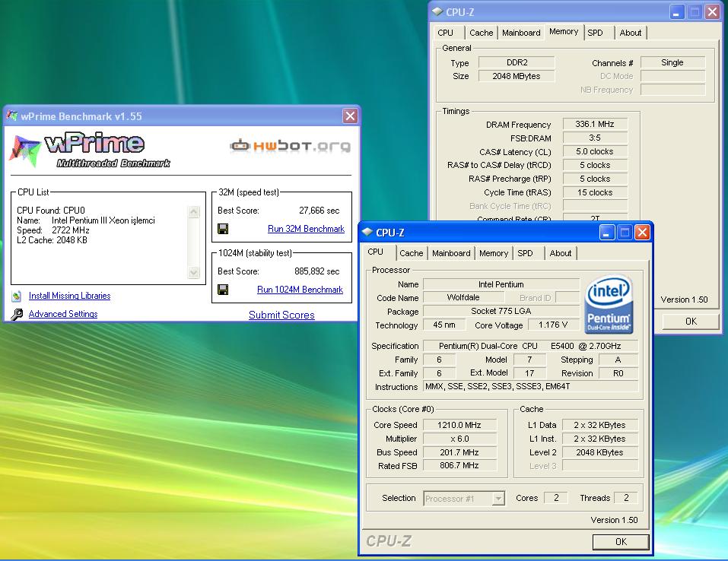Click the Channels # field Single
The width and height of the screenshot is (728, 561).
pos(672,62)
